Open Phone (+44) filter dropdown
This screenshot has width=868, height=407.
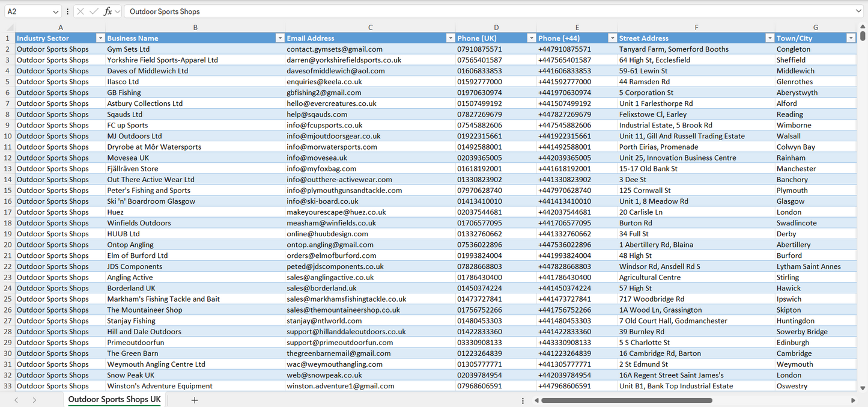pyautogui.click(x=612, y=38)
